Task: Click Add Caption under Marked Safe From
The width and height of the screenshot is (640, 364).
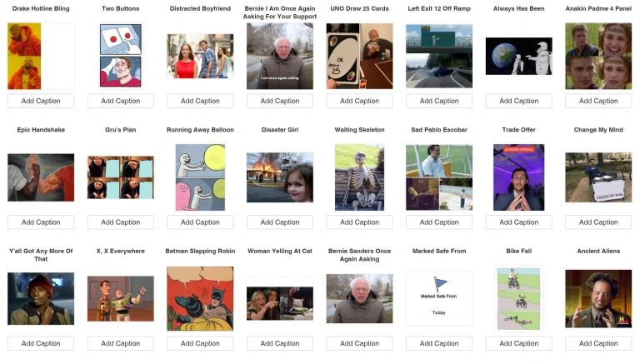Action: click(x=439, y=343)
